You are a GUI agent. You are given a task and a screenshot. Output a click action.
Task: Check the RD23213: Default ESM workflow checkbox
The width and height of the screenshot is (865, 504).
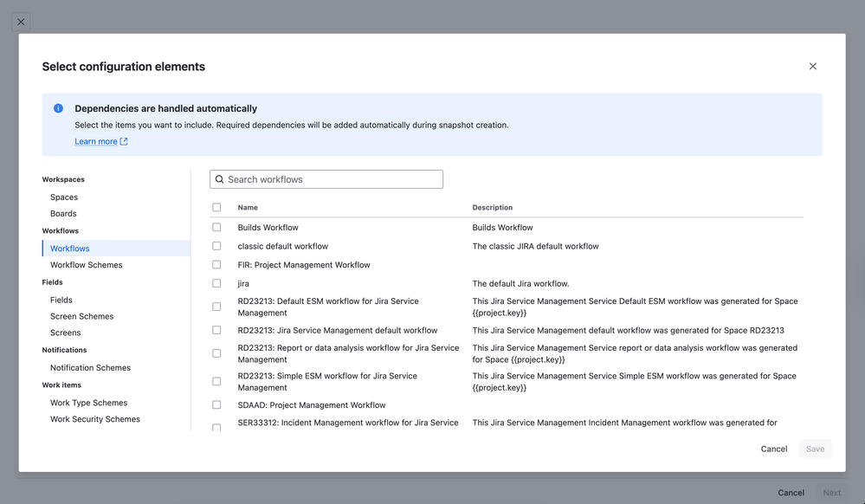point(216,307)
